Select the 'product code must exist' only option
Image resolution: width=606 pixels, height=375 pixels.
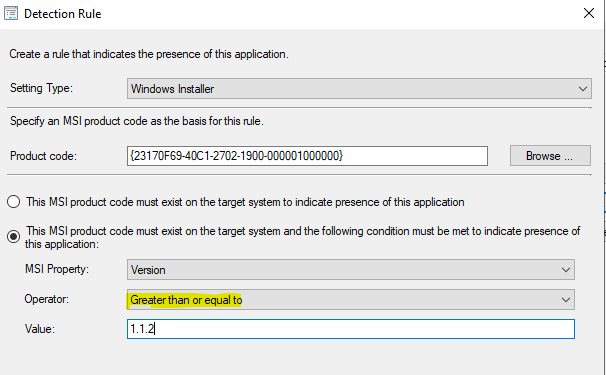pyautogui.click(x=14, y=202)
